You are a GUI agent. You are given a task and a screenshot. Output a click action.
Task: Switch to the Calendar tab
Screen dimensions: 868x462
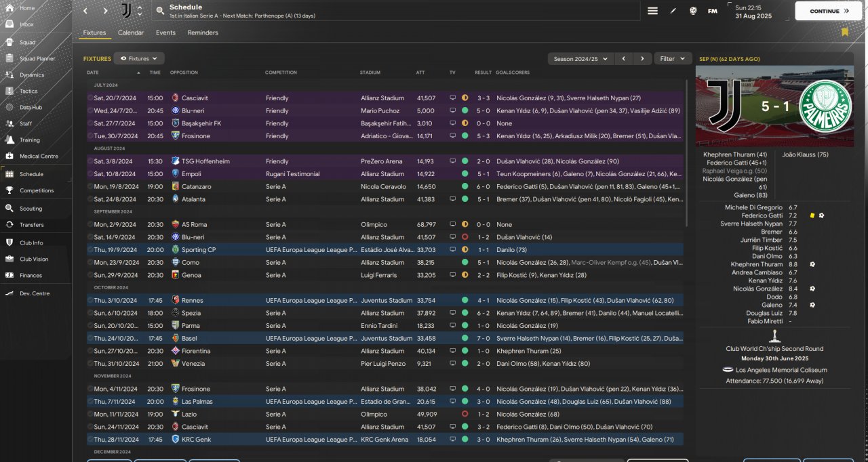click(x=131, y=33)
